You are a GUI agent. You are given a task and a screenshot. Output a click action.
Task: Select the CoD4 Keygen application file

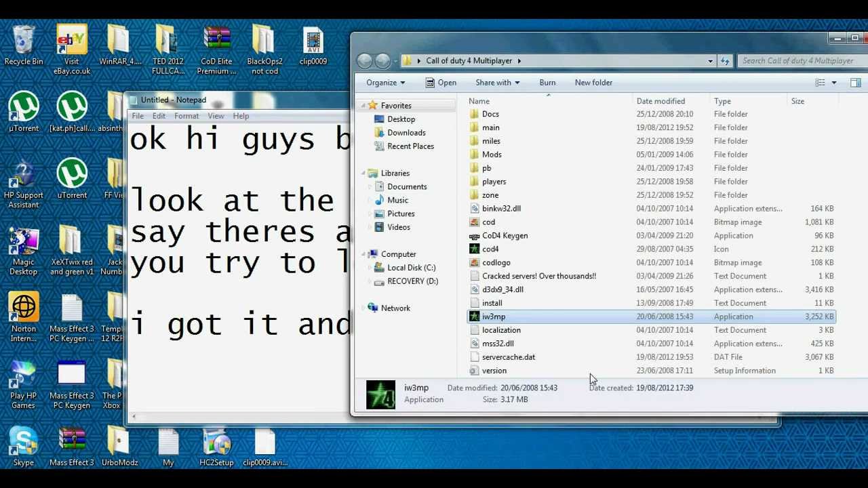(x=505, y=235)
